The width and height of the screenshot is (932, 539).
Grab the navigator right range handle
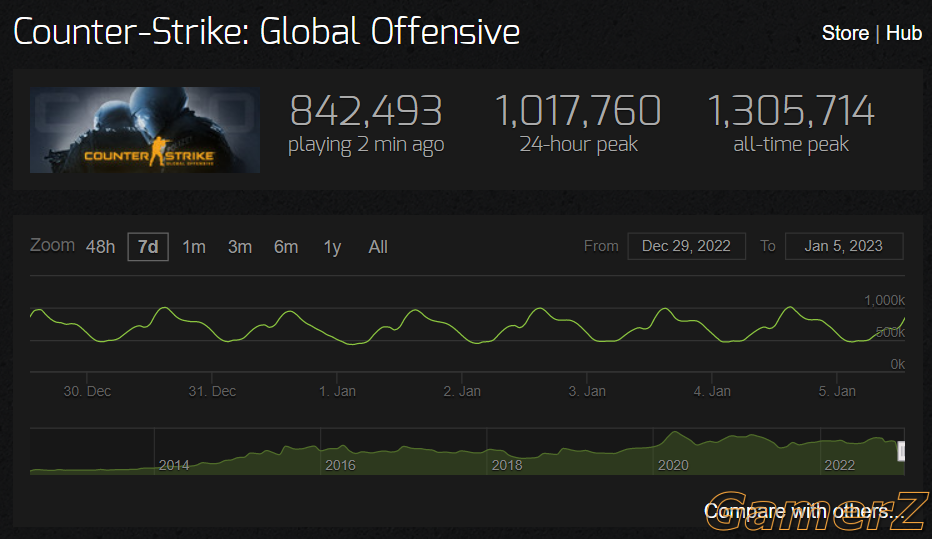pyautogui.click(x=901, y=451)
